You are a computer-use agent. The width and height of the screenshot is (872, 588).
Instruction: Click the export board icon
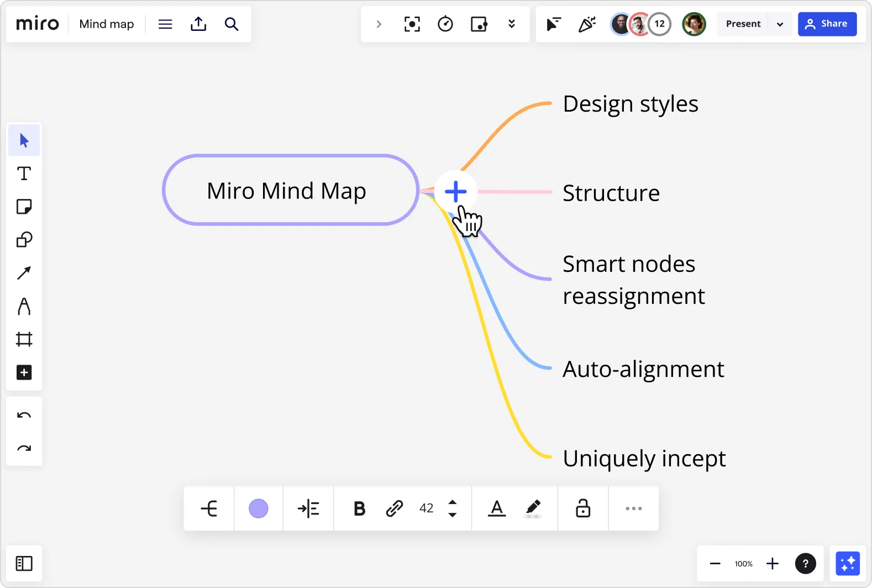click(198, 24)
